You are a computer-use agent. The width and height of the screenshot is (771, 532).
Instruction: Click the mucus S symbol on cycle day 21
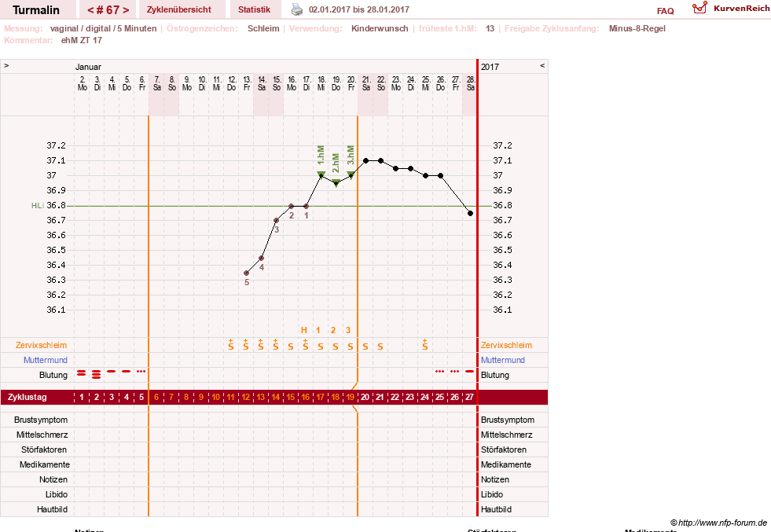coord(380,347)
